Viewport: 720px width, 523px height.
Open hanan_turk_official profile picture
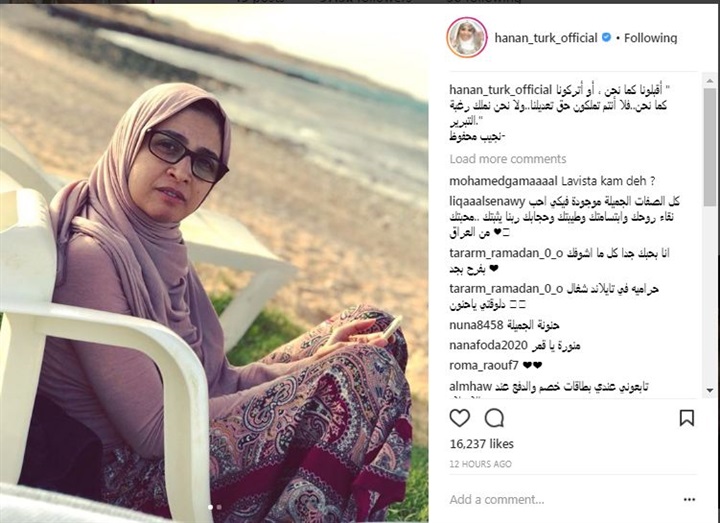pyautogui.click(x=467, y=38)
